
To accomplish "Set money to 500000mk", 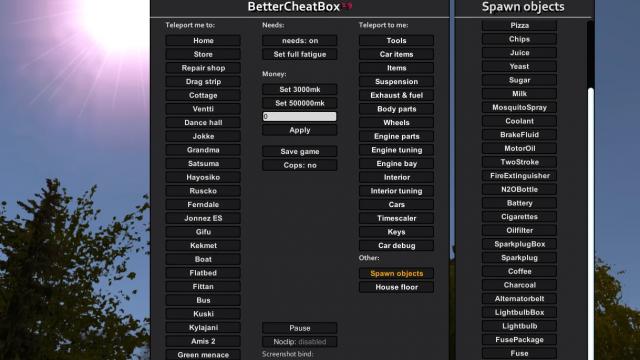I will coord(300,103).
